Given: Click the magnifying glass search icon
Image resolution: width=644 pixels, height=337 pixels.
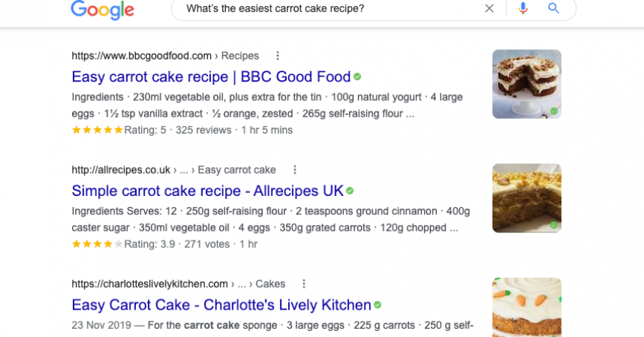Looking at the screenshot, I should pyautogui.click(x=553, y=8).
